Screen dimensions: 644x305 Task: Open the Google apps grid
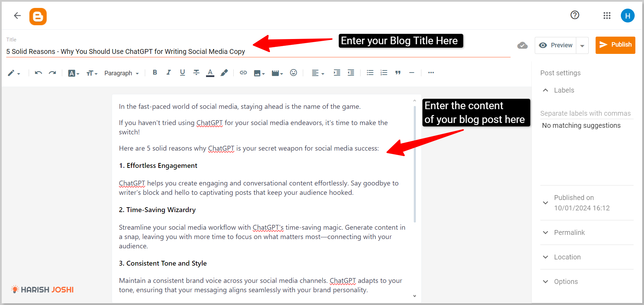point(607,16)
